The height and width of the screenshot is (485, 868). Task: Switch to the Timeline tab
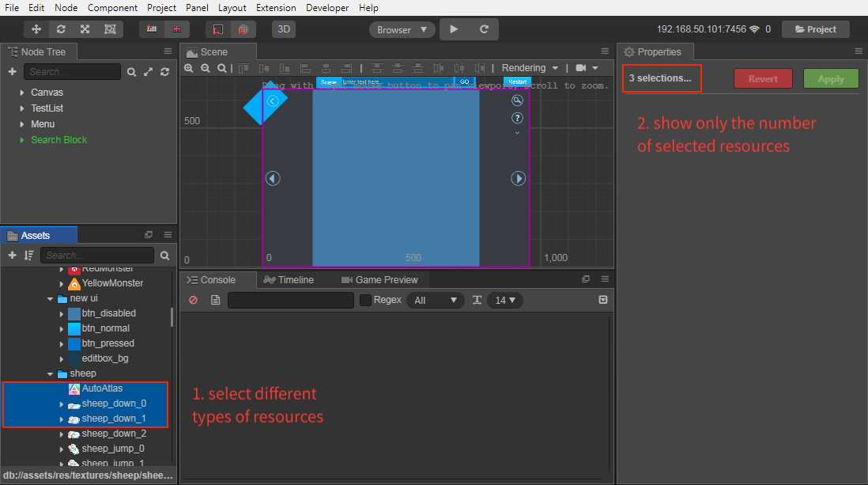pyautogui.click(x=289, y=280)
